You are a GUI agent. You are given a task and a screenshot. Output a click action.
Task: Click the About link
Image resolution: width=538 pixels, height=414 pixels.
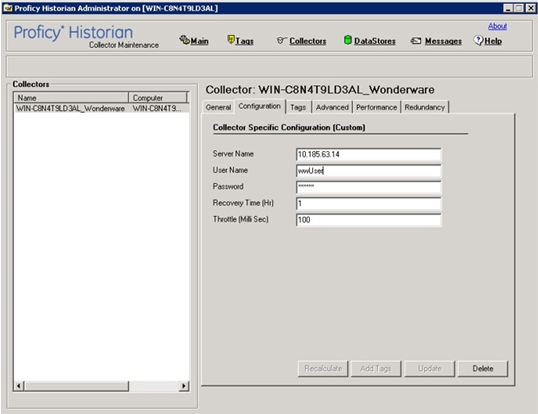click(x=498, y=26)
